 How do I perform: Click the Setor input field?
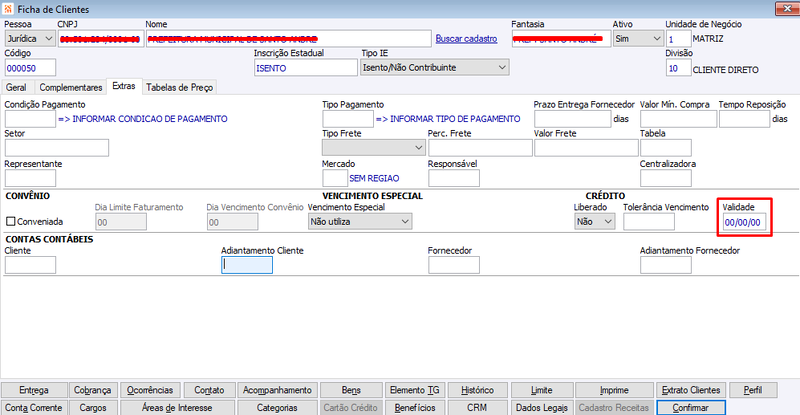pos(57,148)
